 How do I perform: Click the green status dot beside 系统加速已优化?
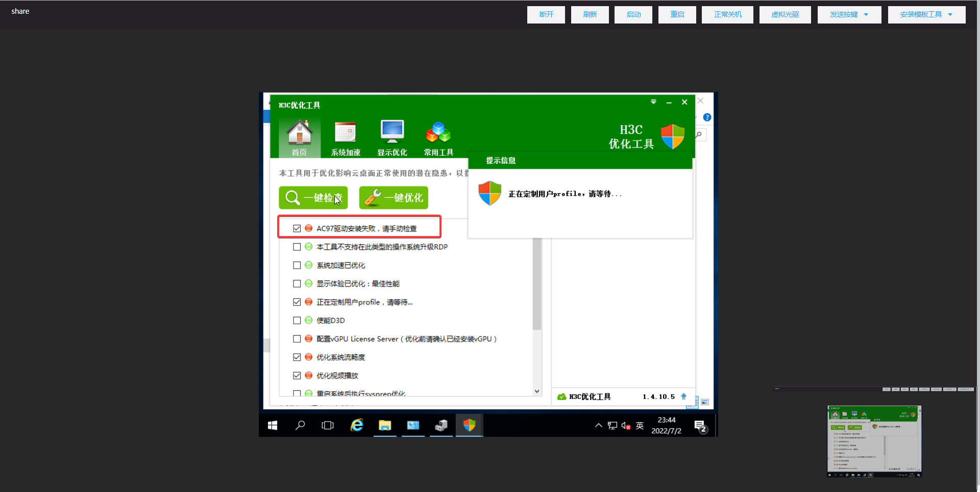[309, 265]
